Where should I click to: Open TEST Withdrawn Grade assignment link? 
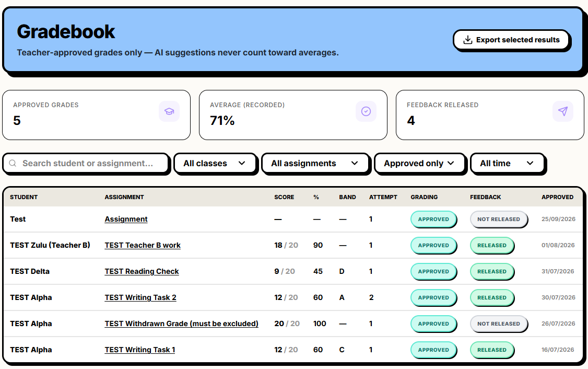point(182,324)
